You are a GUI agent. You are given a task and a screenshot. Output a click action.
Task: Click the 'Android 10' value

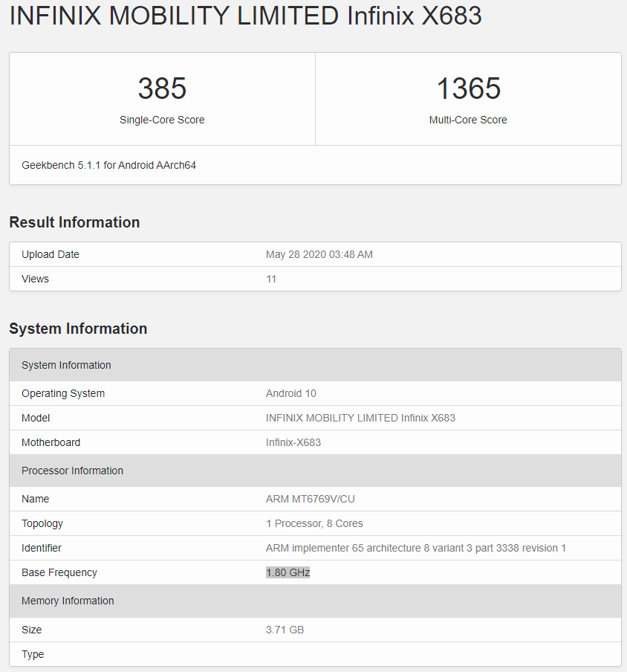[x=290, y=393]
